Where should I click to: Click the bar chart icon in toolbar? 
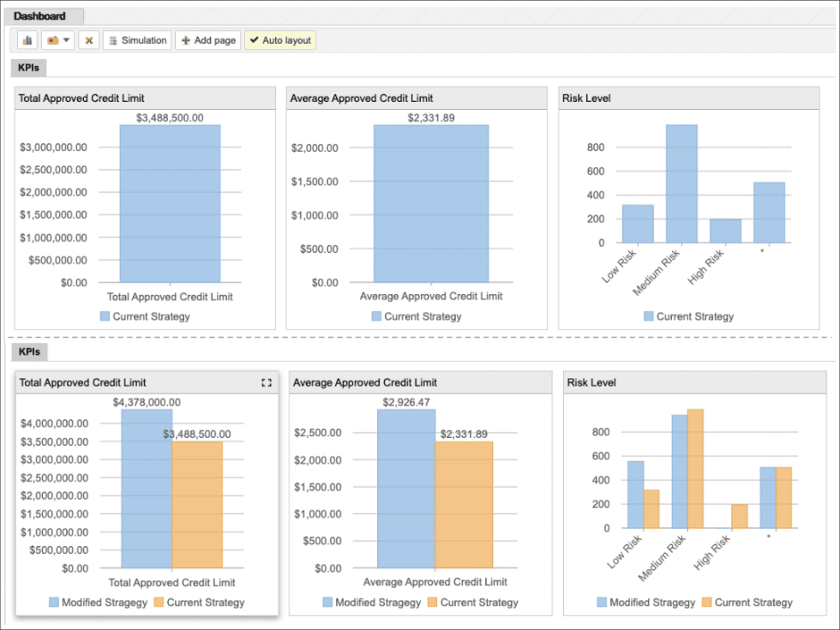[x=27, y=40]
